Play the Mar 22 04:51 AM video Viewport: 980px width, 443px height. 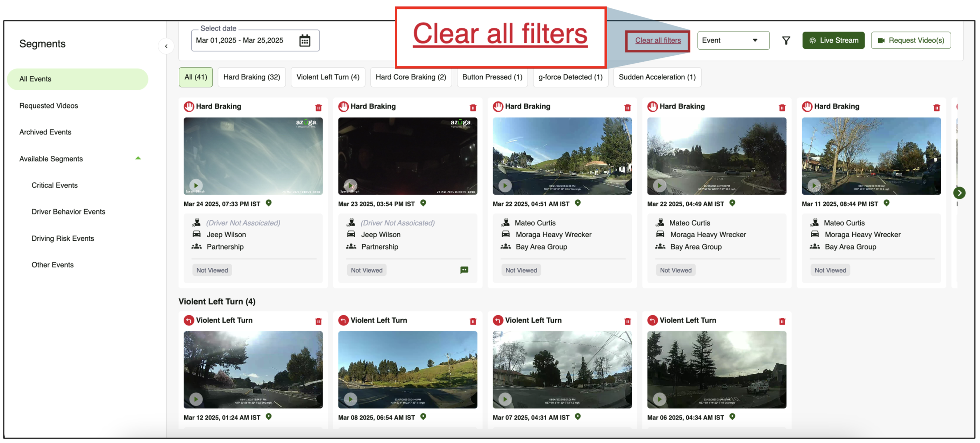pos(505,185)
